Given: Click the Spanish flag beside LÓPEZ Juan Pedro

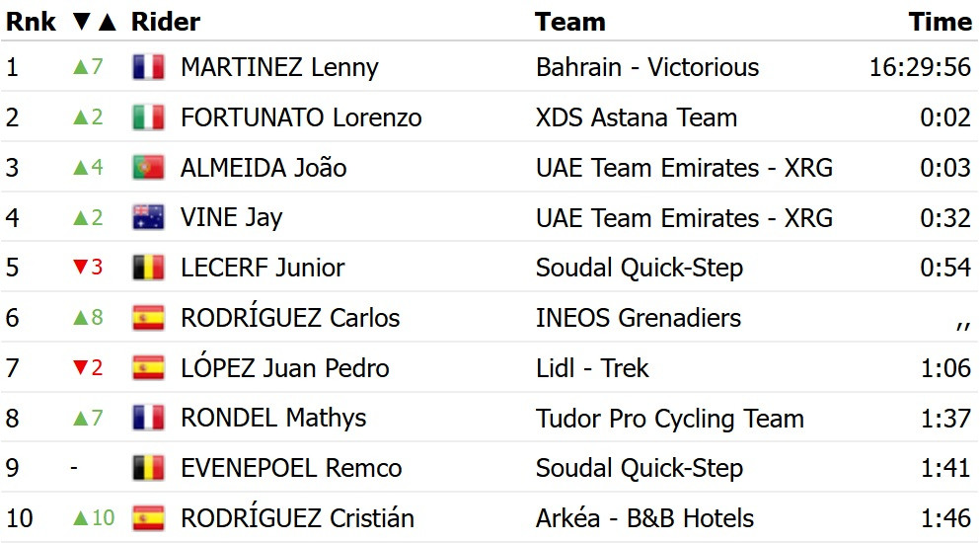Looking at the screenshot, I should click(148, 368).
